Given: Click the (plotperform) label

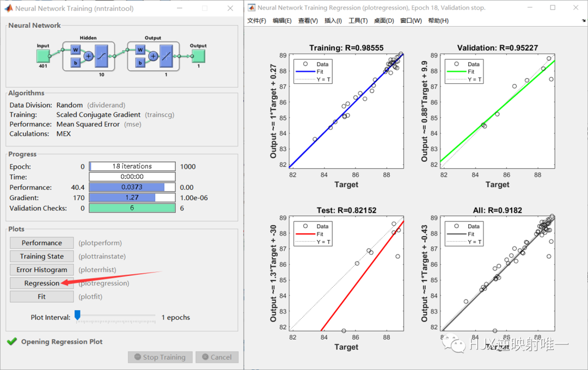Looking at the screenshot, I should click(100, 243).
